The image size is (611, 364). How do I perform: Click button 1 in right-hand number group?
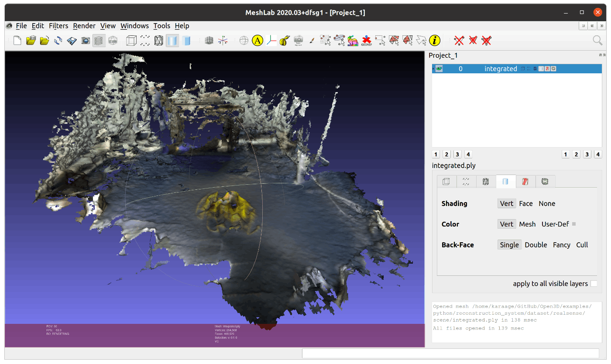566,154
